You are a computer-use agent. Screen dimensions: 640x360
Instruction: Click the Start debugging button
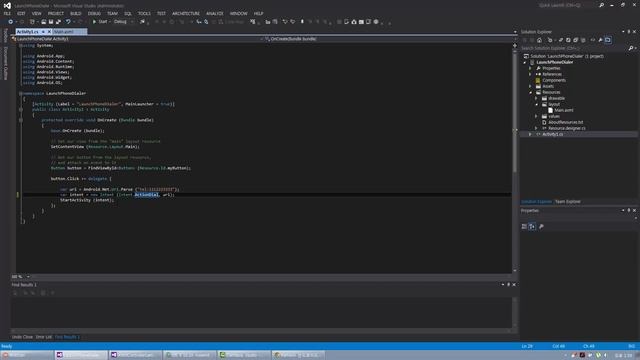100,22
